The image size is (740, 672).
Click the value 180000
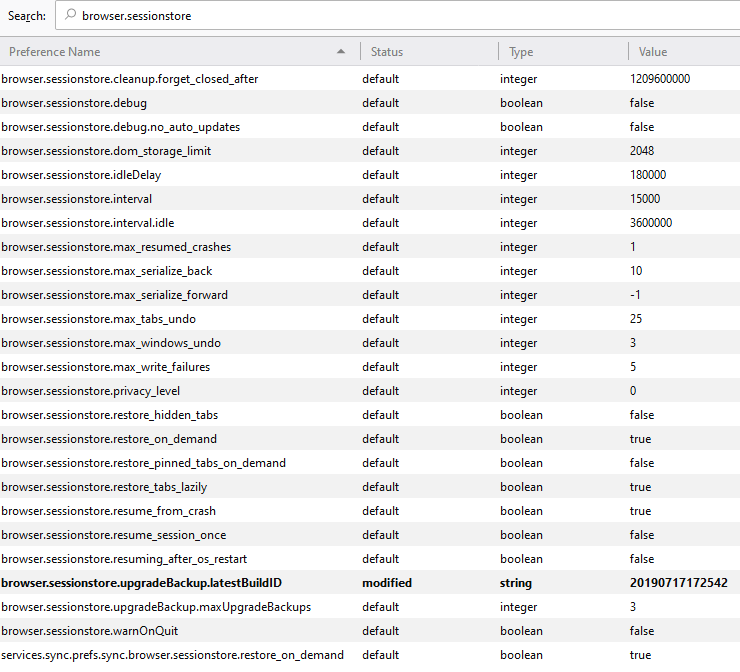[648, 175]
